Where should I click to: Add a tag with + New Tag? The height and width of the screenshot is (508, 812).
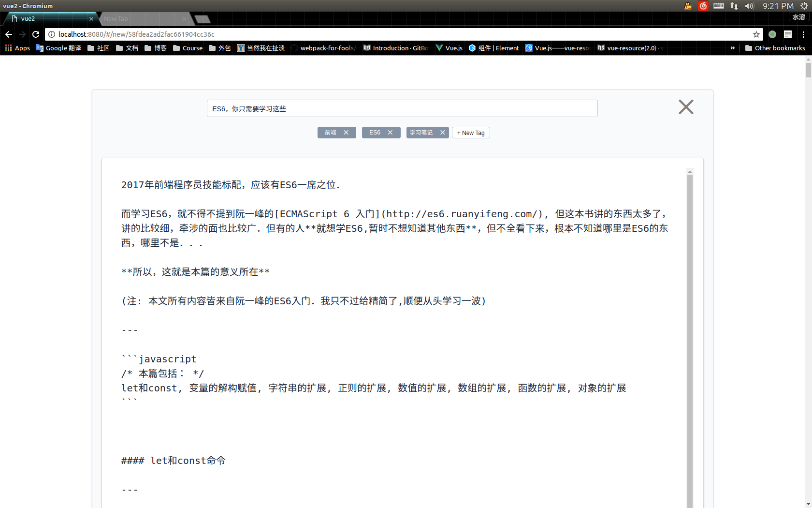tap(471, 133)
